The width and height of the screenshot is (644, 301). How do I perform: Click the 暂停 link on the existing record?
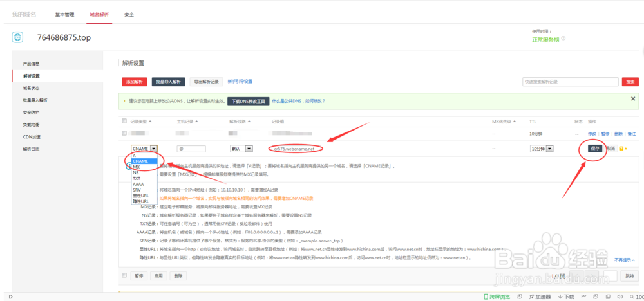pyautogui.click(x=605, y=134)
